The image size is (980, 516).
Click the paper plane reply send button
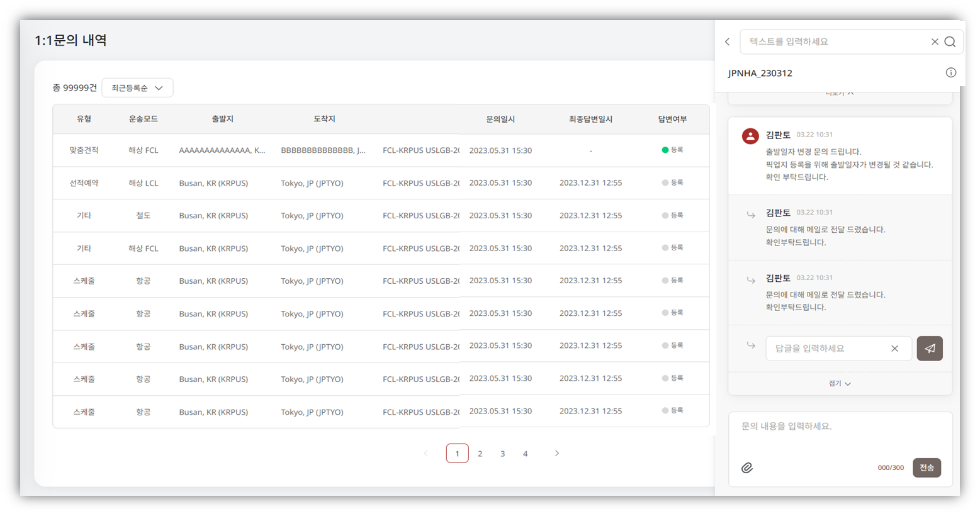point(929,349)
